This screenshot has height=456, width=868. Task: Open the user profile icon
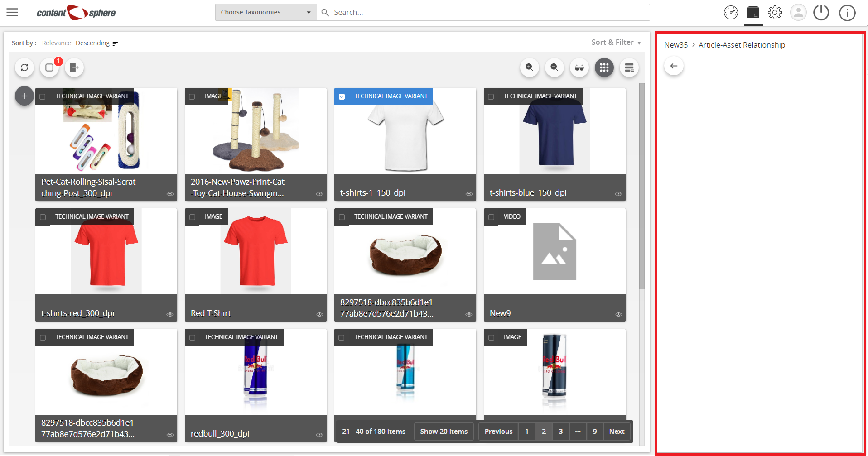coord(798,12)
